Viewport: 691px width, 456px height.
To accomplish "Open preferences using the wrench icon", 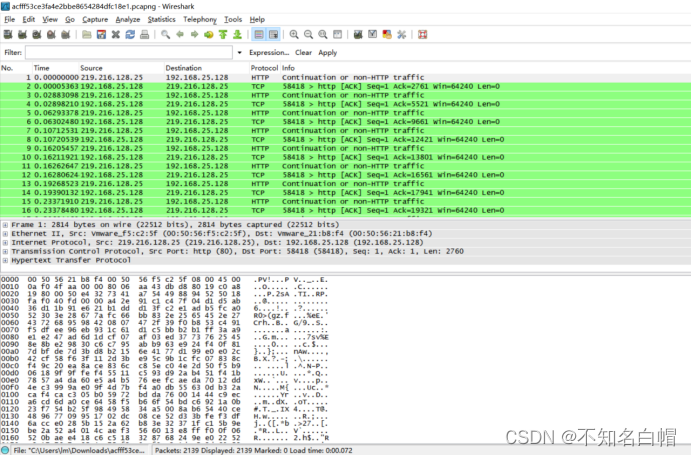I will [401, 34].
